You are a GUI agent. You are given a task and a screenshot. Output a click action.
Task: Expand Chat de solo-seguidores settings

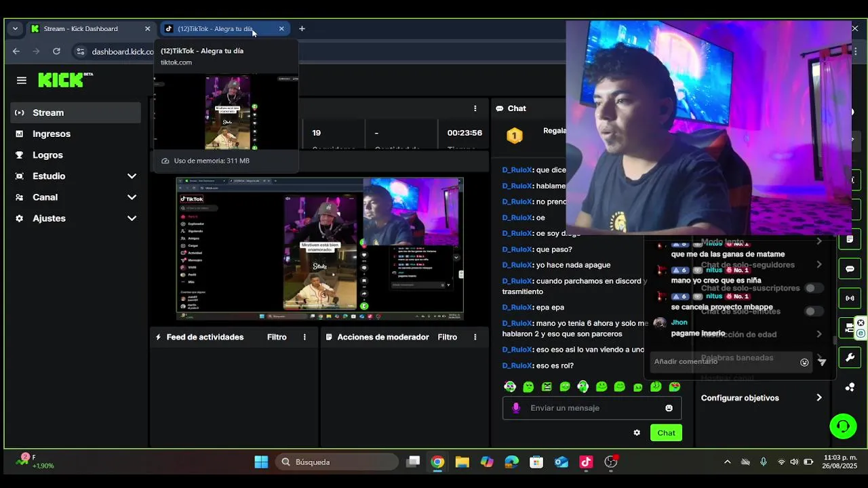[x=819, y=264]
